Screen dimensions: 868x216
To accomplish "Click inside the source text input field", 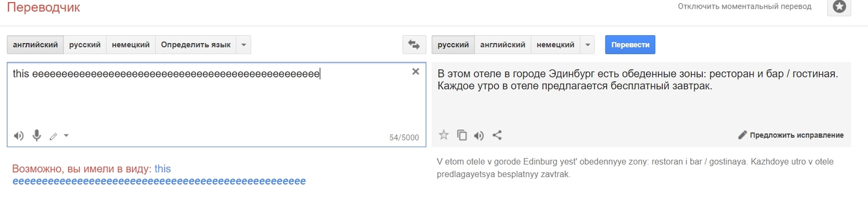I will coord(216,104).
